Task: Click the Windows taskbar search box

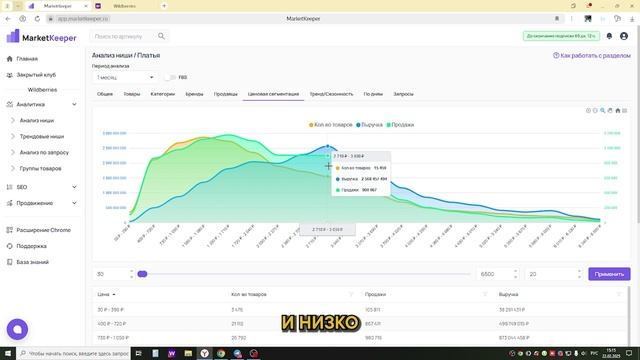Action: click(x=73, y=353)
